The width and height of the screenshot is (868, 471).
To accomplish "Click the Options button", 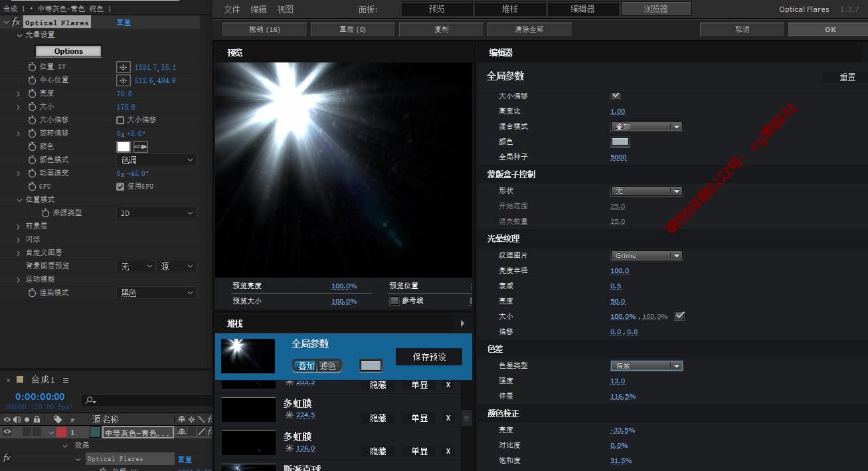I will (x=68, y=51).
